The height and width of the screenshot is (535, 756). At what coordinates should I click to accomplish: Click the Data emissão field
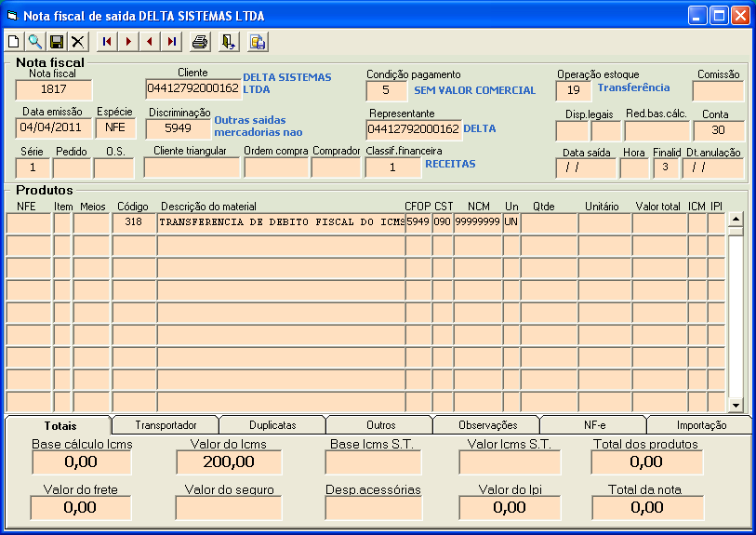click(54, 127)
